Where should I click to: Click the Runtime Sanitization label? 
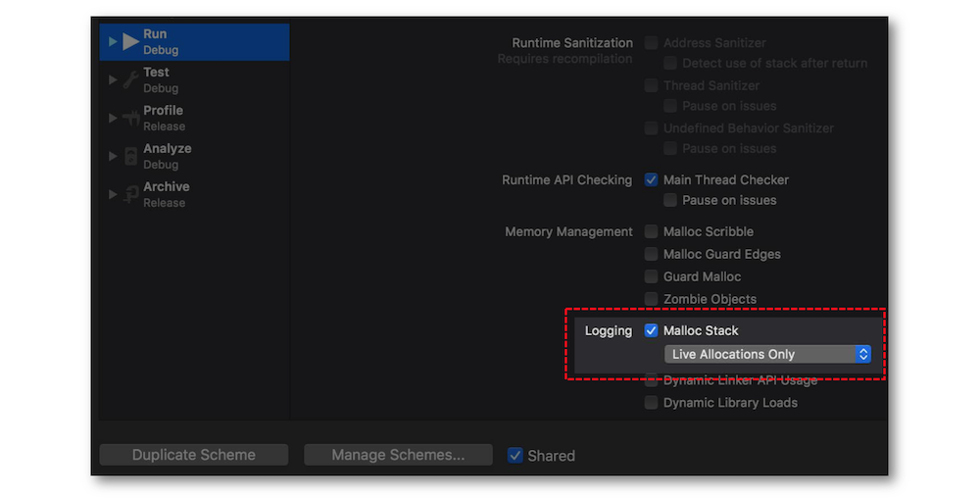click(x=572, y=43)
